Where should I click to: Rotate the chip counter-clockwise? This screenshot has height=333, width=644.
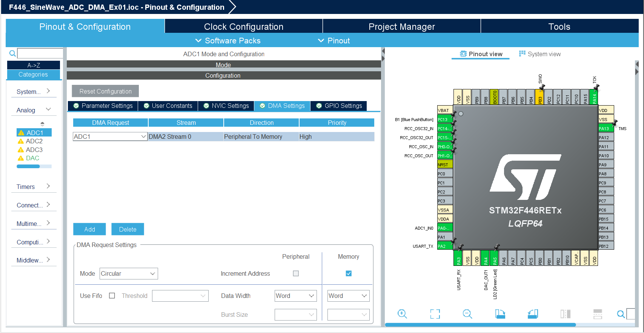[x=533, y=314]
